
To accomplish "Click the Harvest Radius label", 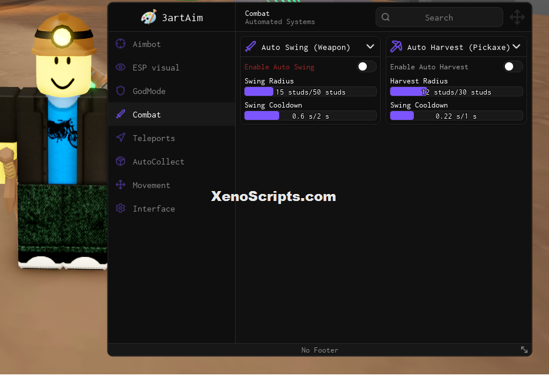I will [419, 81].
